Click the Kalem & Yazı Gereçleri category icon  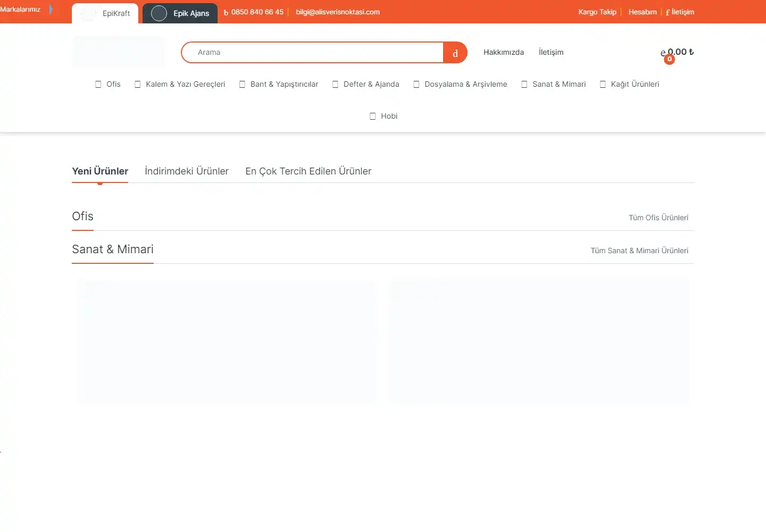coord(138,84)
